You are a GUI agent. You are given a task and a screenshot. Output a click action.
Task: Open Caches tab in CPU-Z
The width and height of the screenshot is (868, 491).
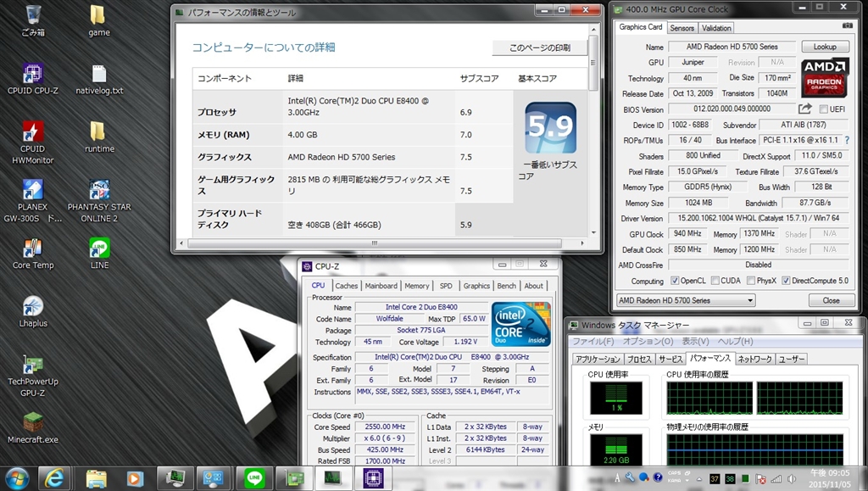coord(347,286)
